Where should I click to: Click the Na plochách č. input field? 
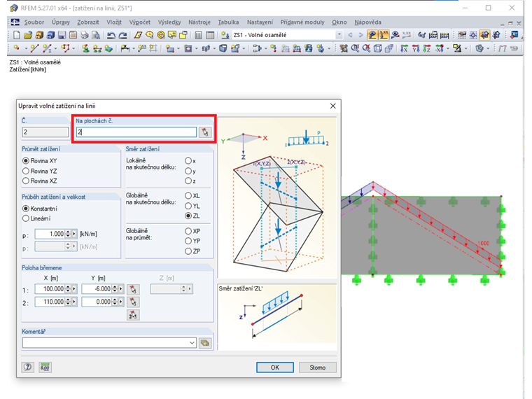(136, 132)
